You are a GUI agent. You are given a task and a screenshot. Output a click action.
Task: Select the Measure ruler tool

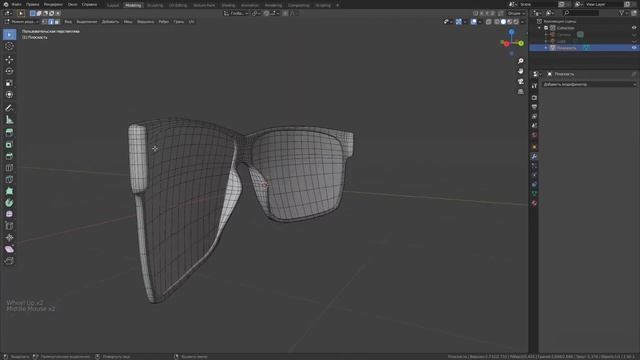pos(9,120)
